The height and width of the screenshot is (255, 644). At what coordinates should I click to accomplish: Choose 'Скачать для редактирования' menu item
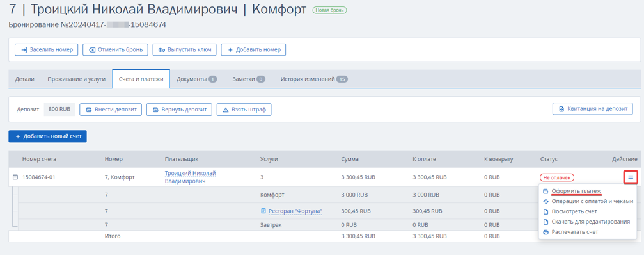point(591,222)
